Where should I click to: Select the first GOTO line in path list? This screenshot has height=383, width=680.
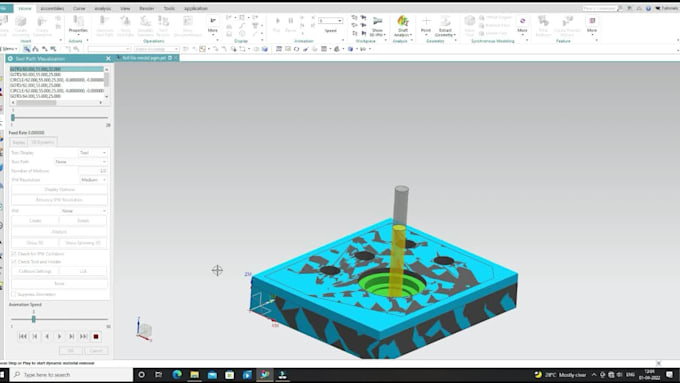coord(56,69)
